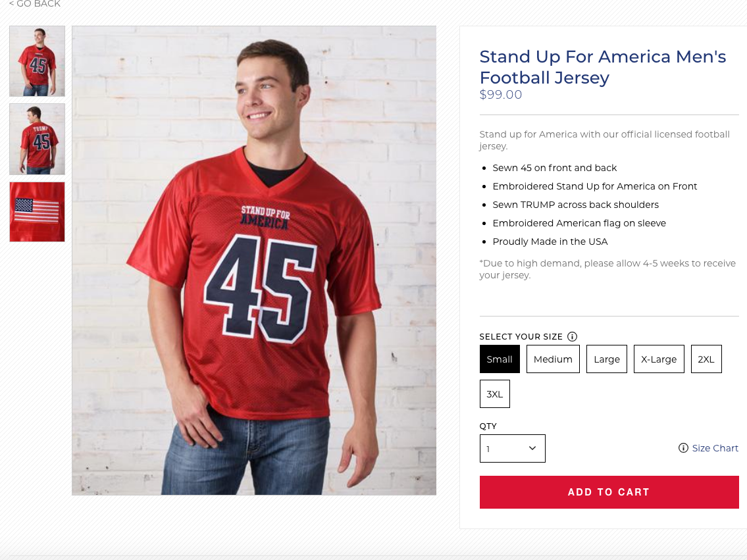The height and width of the screenshot is (560, 747).
Task: Pick the Large size option
Action: [606, 359]
